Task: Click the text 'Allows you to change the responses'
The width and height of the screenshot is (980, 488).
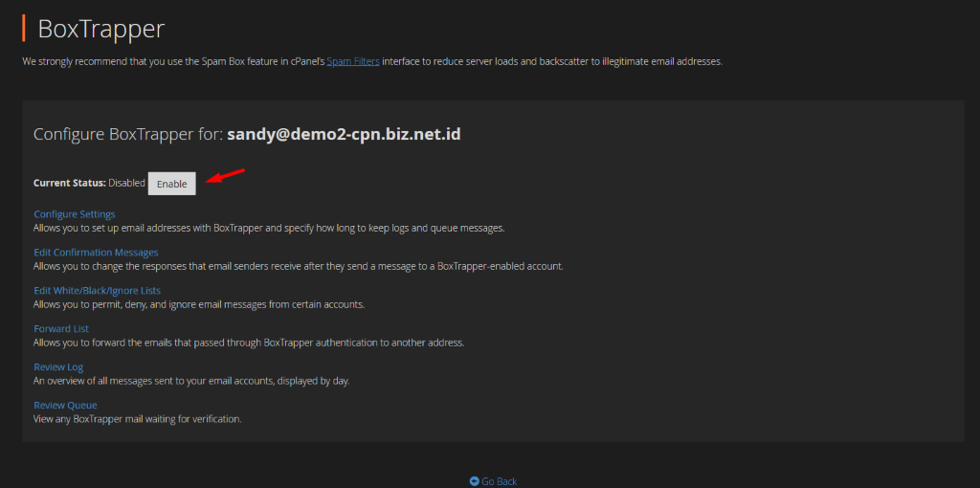Action: point(299,266)
